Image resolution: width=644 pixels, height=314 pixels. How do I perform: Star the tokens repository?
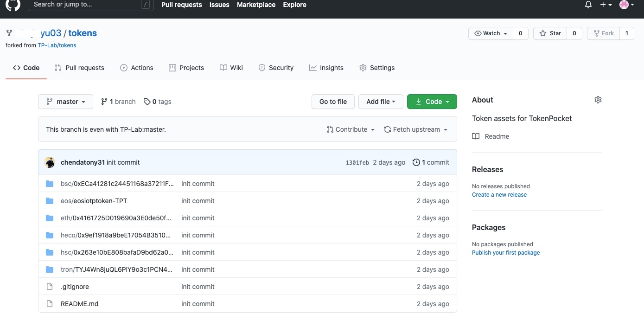tap(550, 33)
